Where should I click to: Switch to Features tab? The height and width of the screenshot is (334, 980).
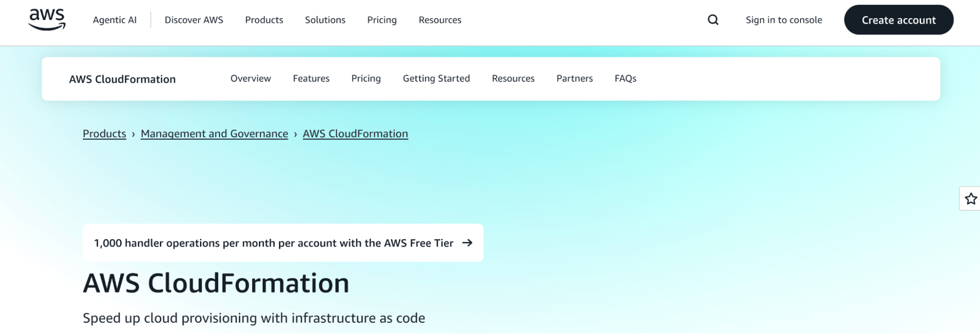tap(311, 78)
